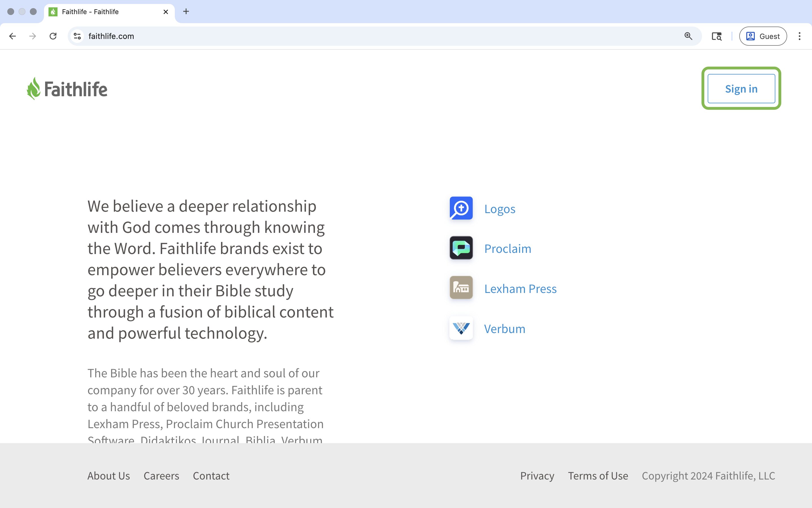Open the Proclaim app icon
This screenshot has width=812, height=508.
pos(461,248)
